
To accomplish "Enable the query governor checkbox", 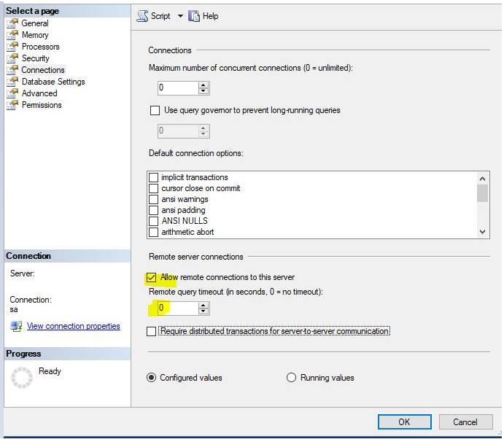I will [155, 111].
